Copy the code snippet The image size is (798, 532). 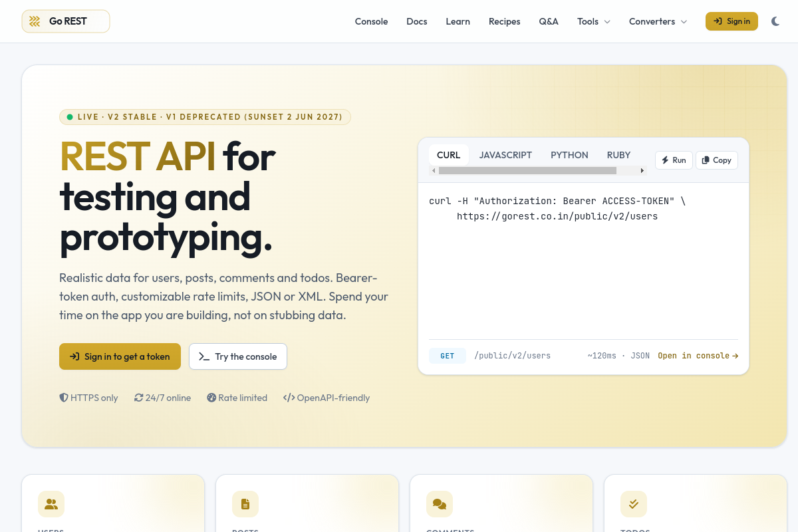(x=717, y=160)
